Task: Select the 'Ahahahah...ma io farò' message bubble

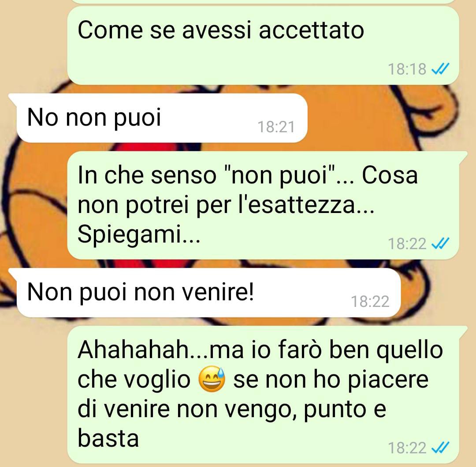Action: tap(263, 395)
